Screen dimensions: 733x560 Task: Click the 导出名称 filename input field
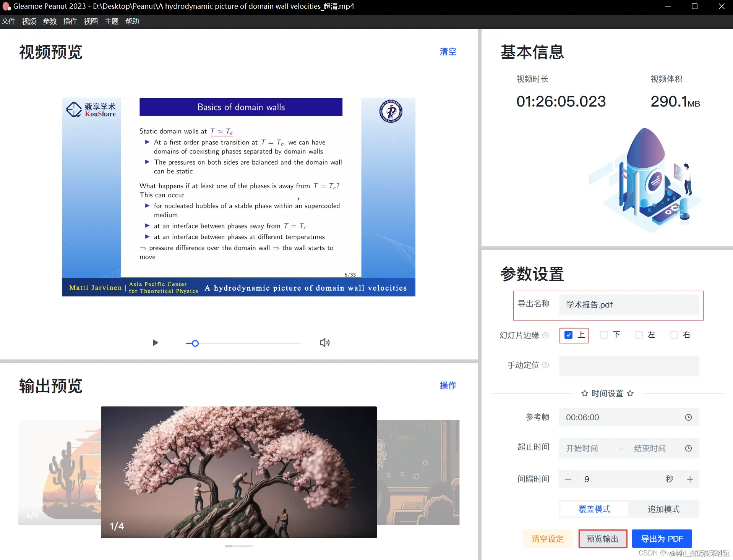[629, 305]
